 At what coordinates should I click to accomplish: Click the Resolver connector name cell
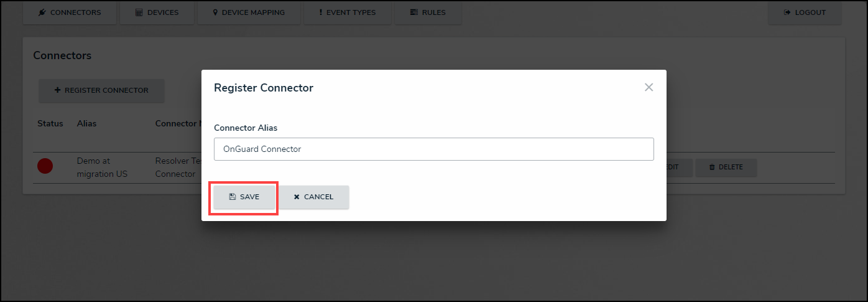(177, 168)
